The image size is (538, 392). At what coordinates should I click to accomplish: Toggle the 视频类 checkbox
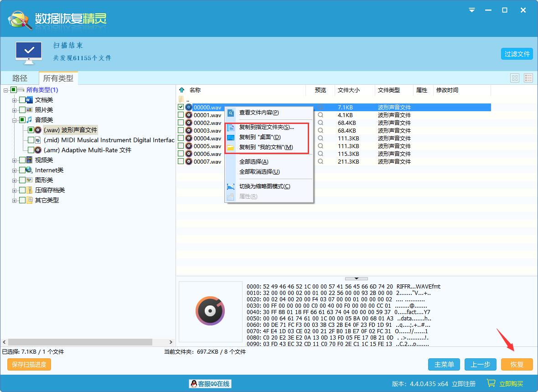pyautogui.click(x=22, y=160)
